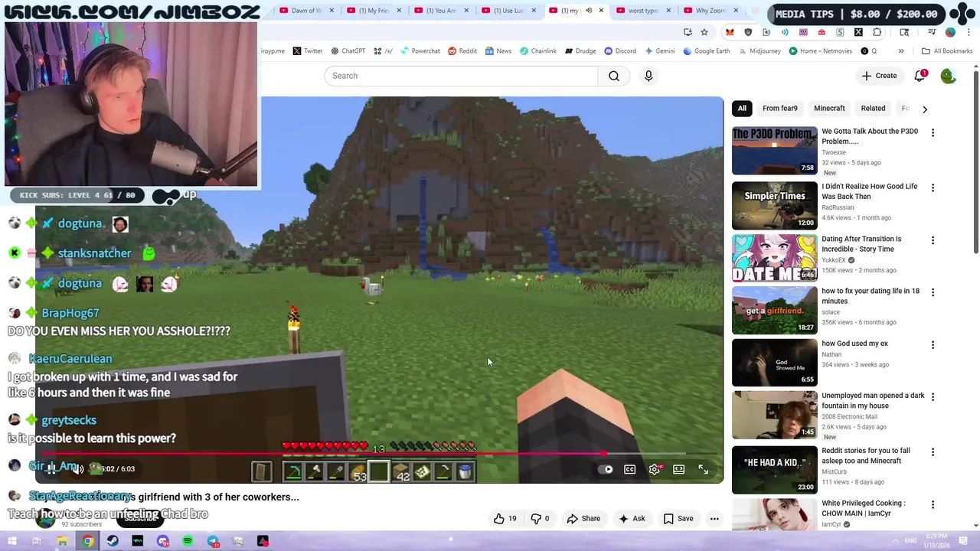
Task: Open 'DATE ME' video thumbnail
Action: [x=774, y=258]
